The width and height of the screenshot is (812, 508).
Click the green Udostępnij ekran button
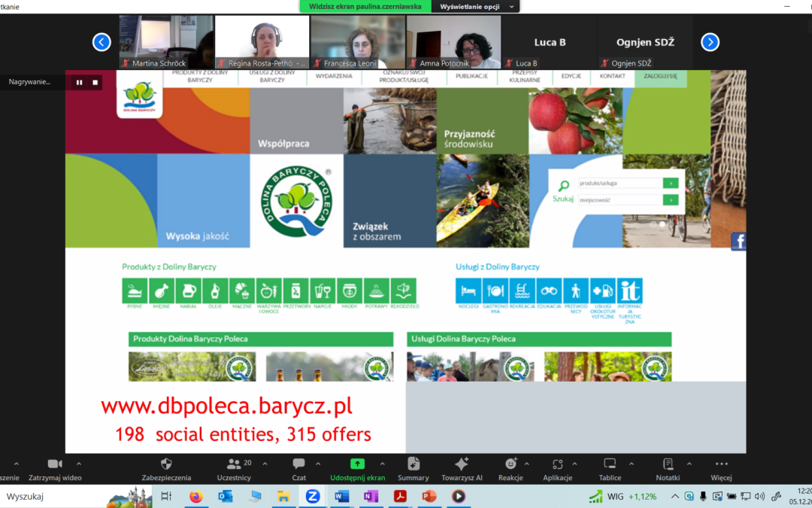[x=358, y=464]
